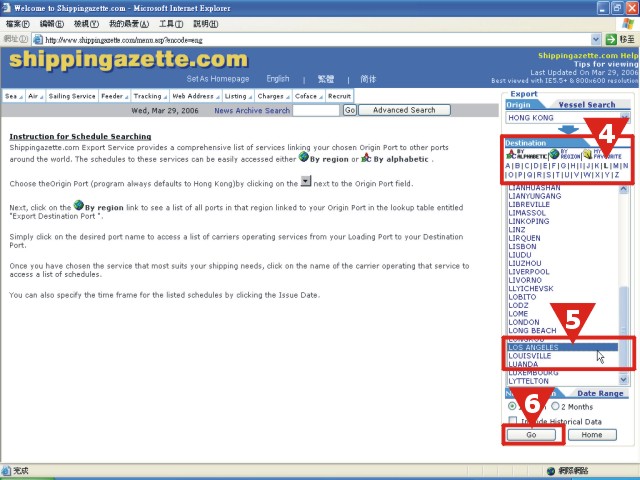Click letter M in the alphabet index
The image size is (640, 480).
tap(616, 166)
